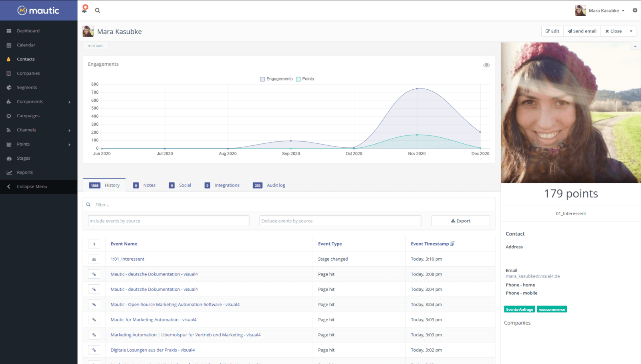Toggle all event details button in table header

point(94,244)
